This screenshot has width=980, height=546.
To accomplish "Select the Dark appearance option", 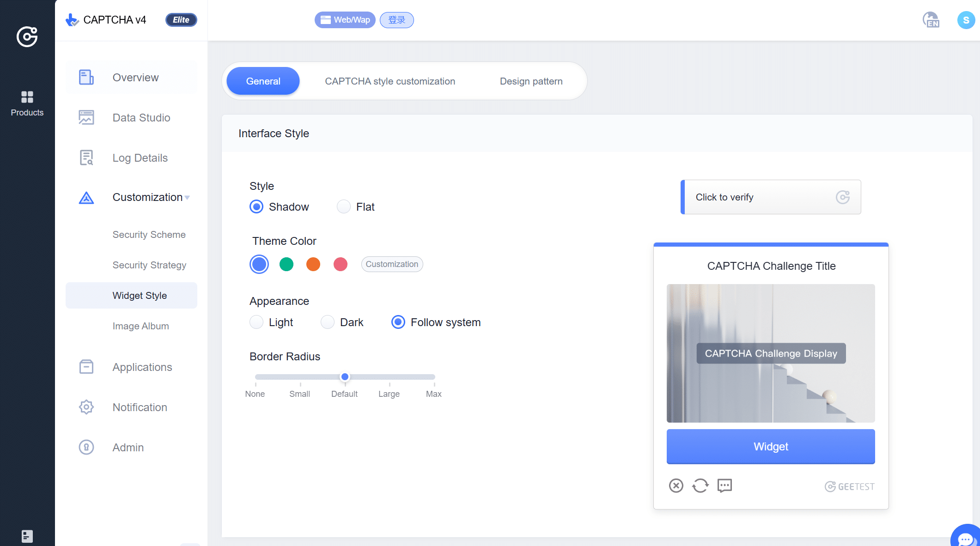I will (x=328, y=322).
